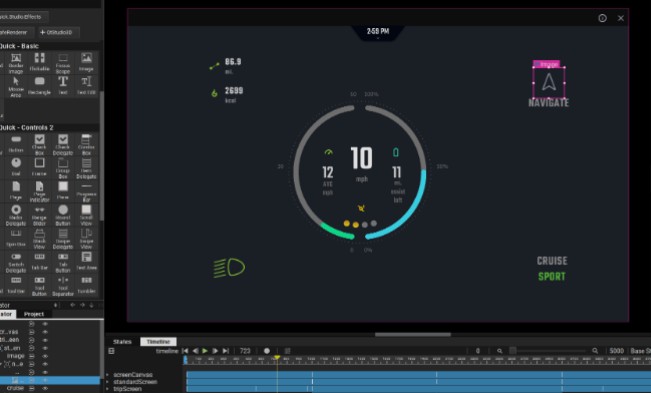Click the headlight icon in preview
Image resolution: width=651 pixels, height=393 pixels.
(229, 268)
